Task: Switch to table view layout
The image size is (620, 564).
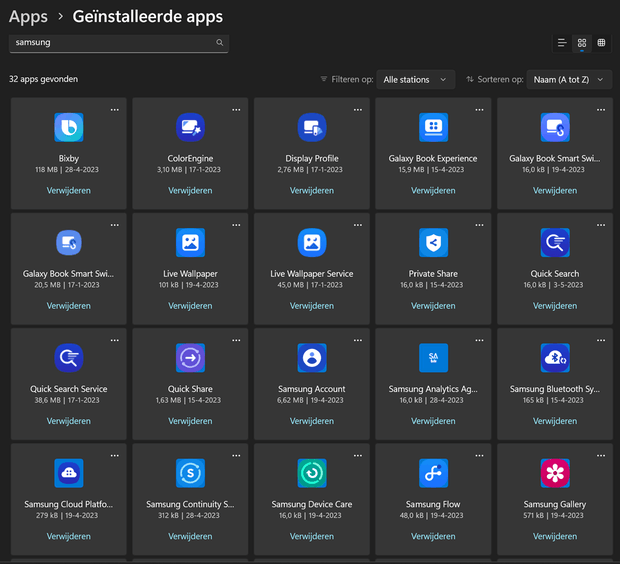Action: [x=601, y=43]
